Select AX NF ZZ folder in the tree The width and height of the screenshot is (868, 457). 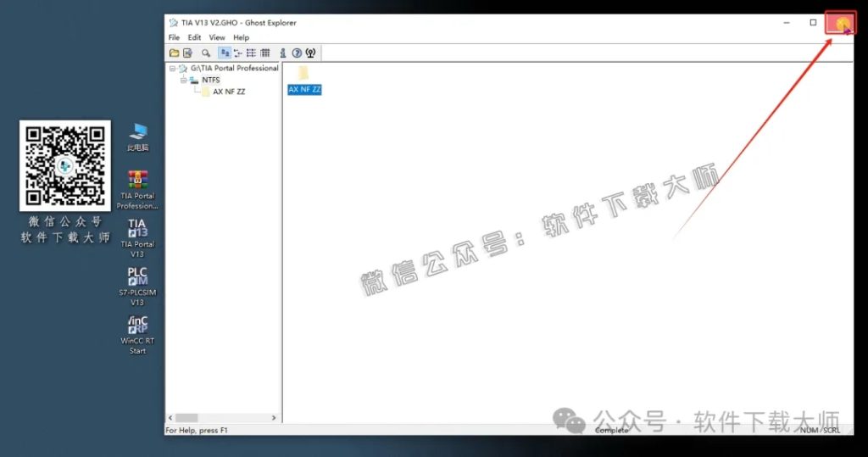coord(229,92)
